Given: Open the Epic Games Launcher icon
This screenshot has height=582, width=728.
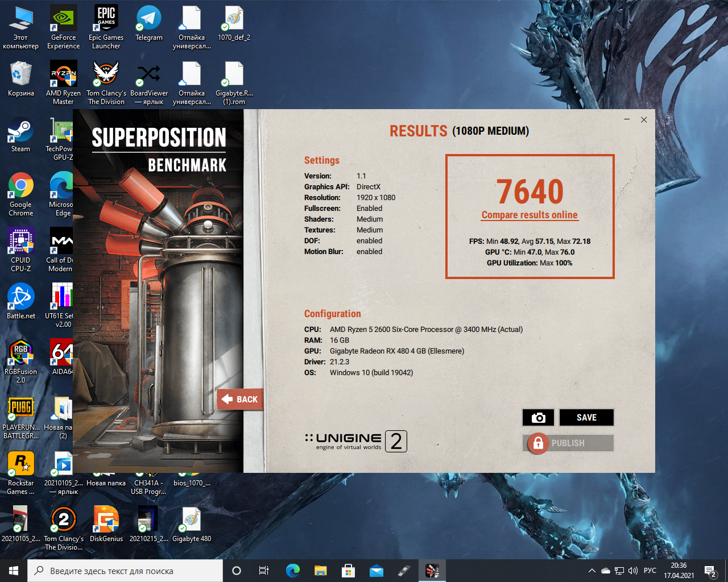Looking at the screenshot, I should (x=106, y=27).
